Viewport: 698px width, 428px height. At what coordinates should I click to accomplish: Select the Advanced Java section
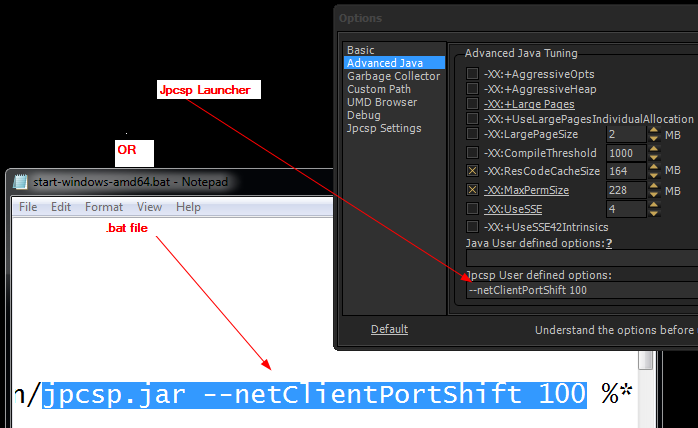(x=394, y=63)
